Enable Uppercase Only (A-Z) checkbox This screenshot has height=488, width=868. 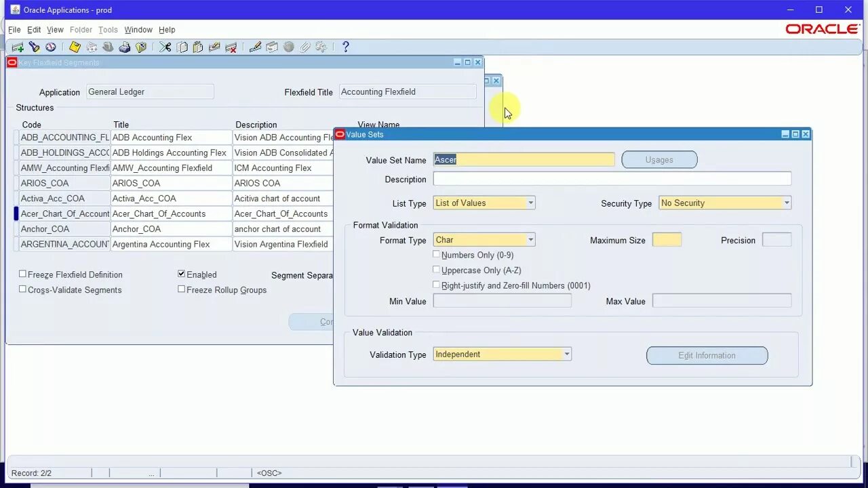tap(436, 270)
